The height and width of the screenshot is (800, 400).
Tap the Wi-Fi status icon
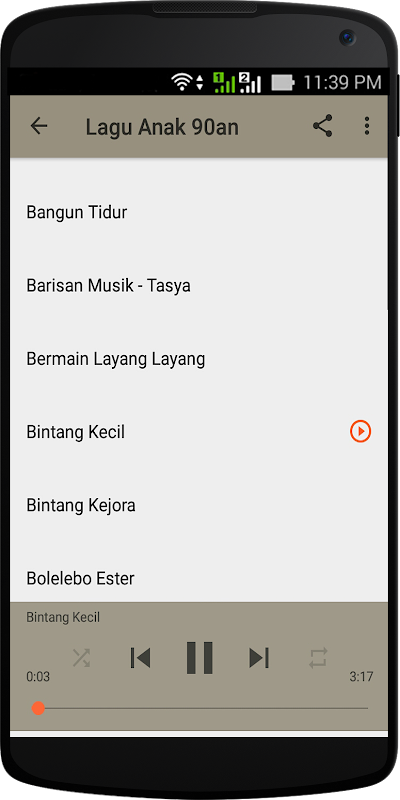pos(182,82)
